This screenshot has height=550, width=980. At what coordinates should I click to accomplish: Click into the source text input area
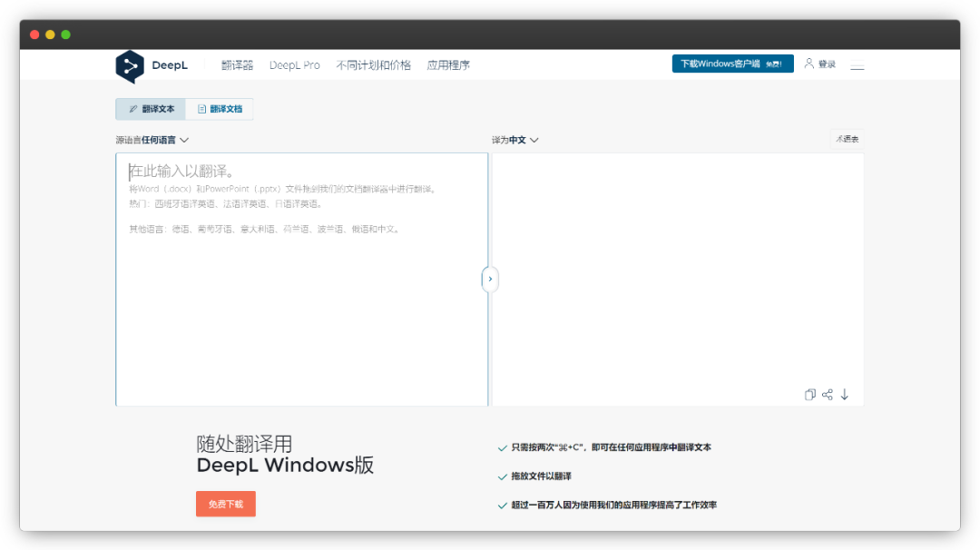click(301, 280)
